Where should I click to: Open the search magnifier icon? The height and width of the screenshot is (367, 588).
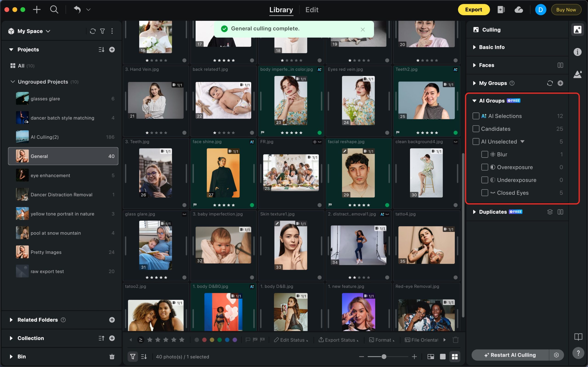54,10
